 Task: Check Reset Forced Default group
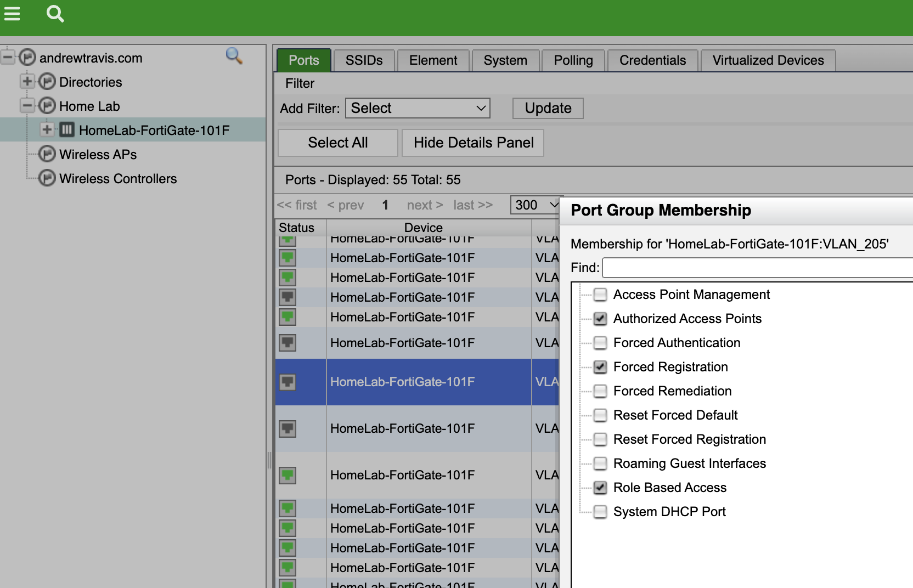600,415
